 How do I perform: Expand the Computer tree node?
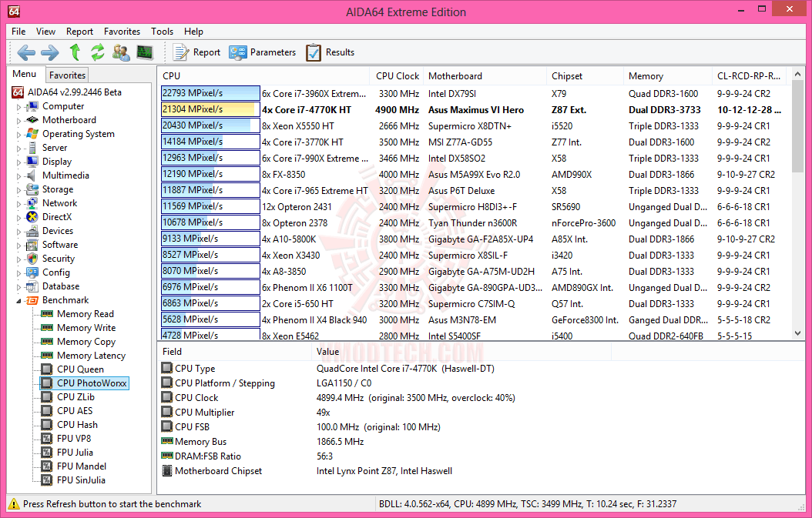(19, 106)
